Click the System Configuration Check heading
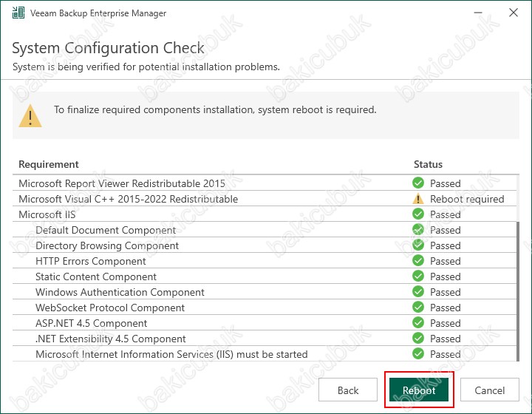 (x=108, y=48)
